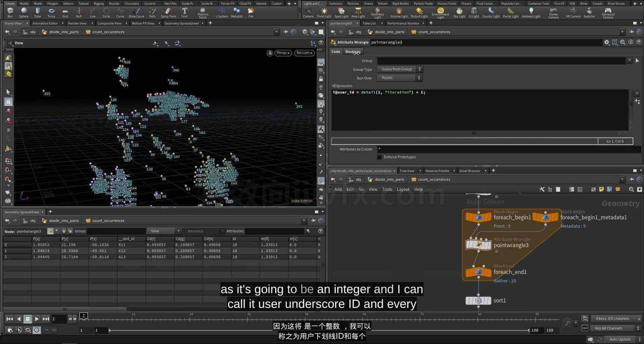Viewport: 644px width, 344px height.
Task: Click the timeline frame 2 marker
Action: [x=84, y=316]
